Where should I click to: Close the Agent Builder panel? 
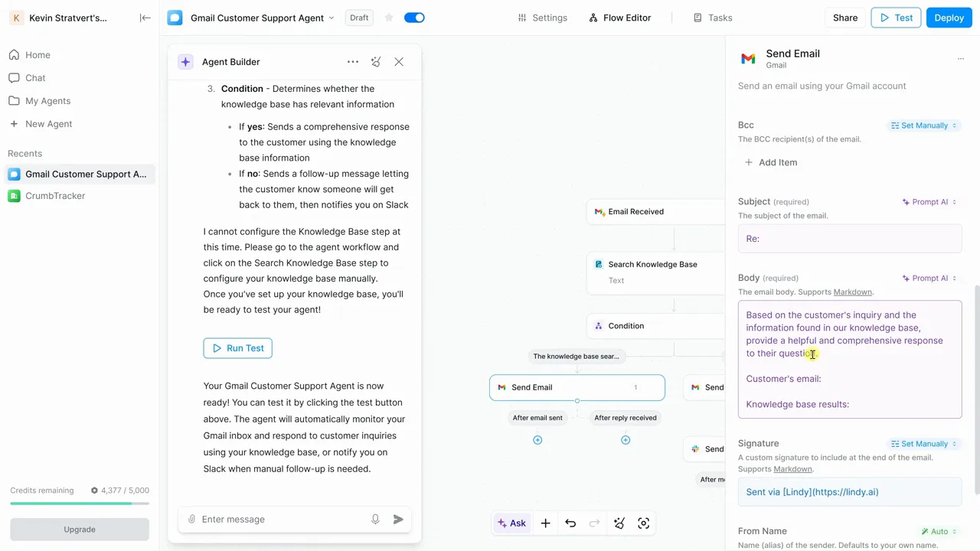pyautogui.click(x=399, y=62)
